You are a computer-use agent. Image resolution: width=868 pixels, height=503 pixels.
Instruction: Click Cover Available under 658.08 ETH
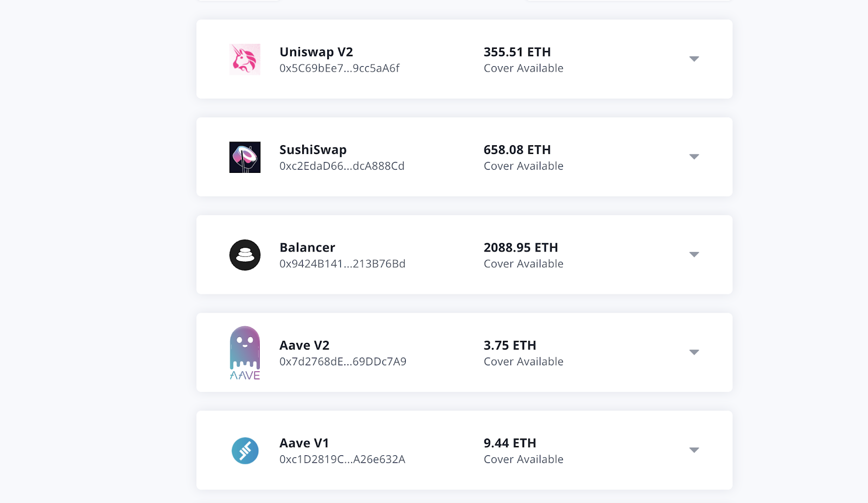(524, 166)
